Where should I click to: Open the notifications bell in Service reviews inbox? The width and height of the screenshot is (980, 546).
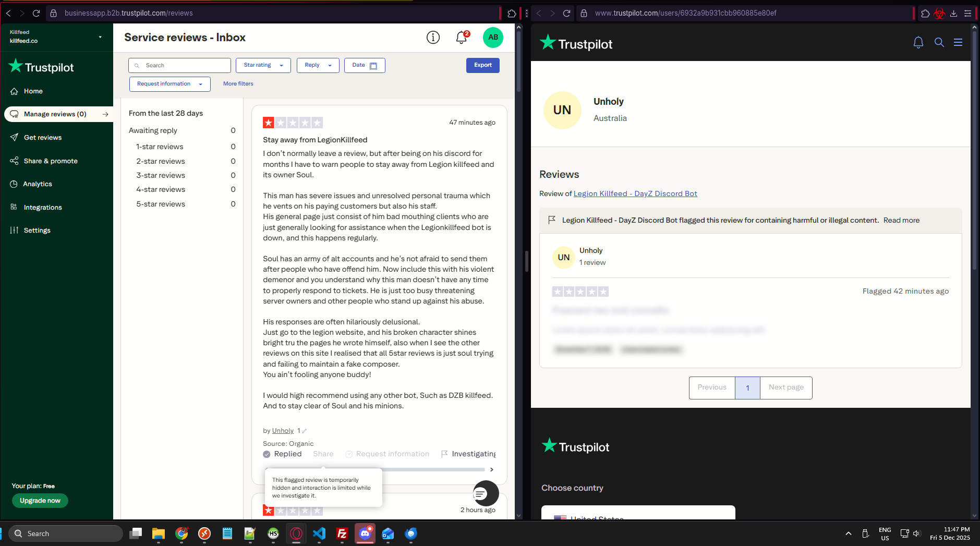pos(462,38)
